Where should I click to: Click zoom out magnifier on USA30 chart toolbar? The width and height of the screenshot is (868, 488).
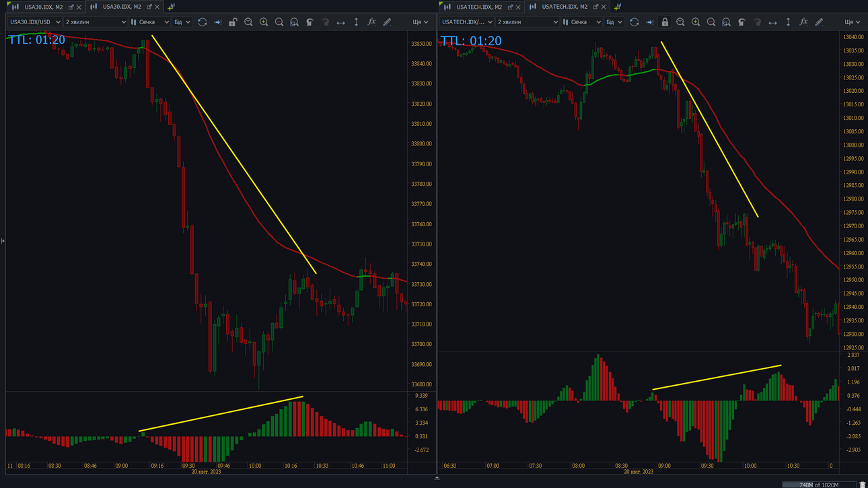click(x=279, y=22)
